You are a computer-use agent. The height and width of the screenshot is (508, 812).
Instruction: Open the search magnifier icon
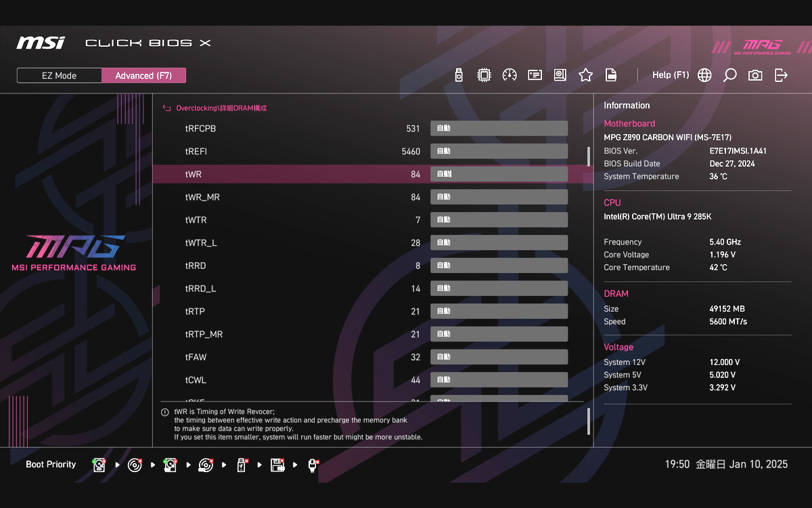pos(729,75)
